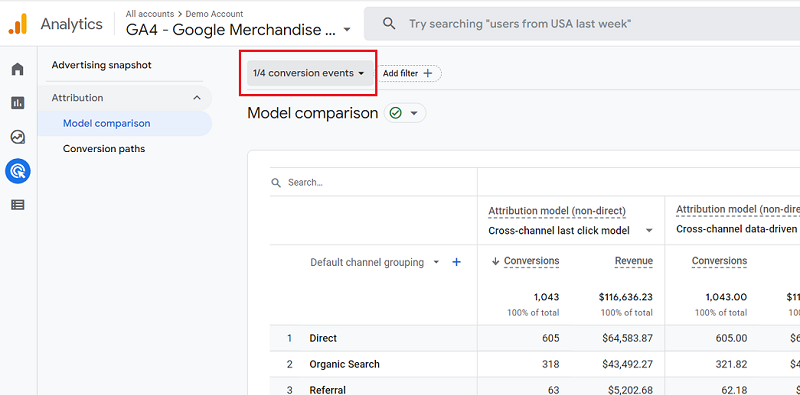Open the 1/4 conversion events dropdown
Viewport: 800px width, 395px height.
(310, 73)
